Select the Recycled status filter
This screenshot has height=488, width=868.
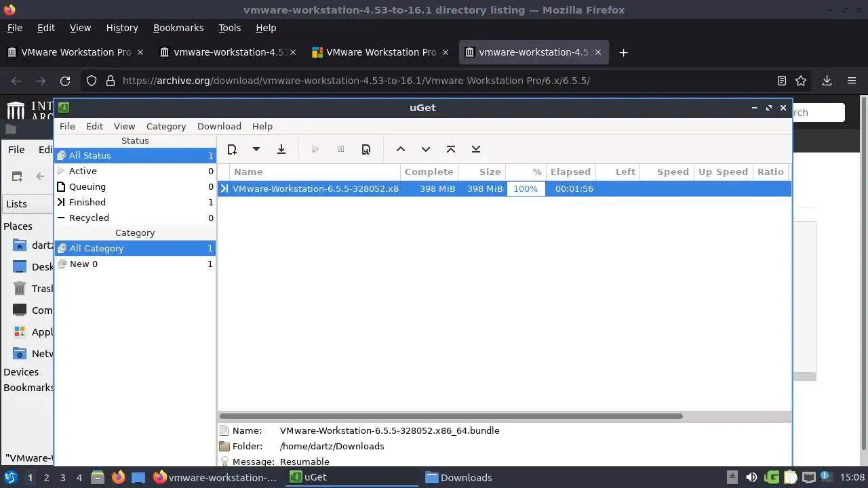tap(135, 218)
